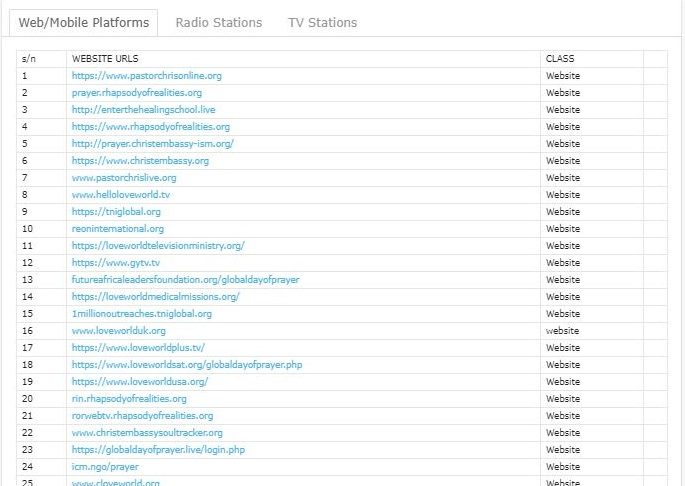Open prayer.christembassy-ism.org link
The image size is (685, 486).
tap(152, 144)
